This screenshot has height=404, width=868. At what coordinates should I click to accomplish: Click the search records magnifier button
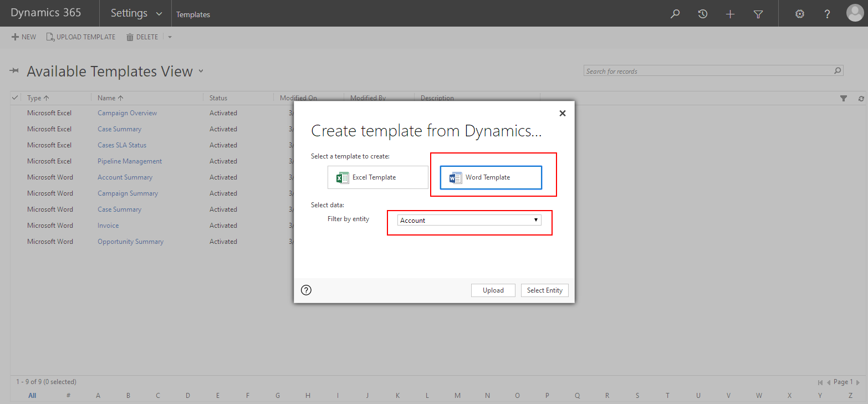pos(838,70)
